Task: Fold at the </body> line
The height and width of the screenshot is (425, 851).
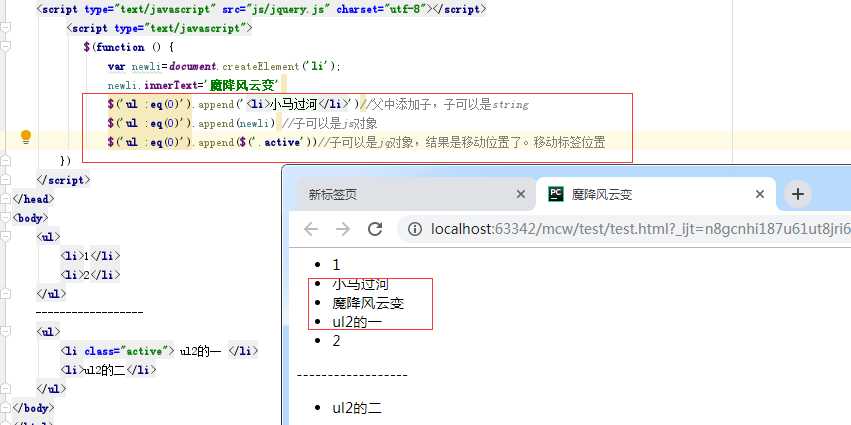Action: (5, 408)
